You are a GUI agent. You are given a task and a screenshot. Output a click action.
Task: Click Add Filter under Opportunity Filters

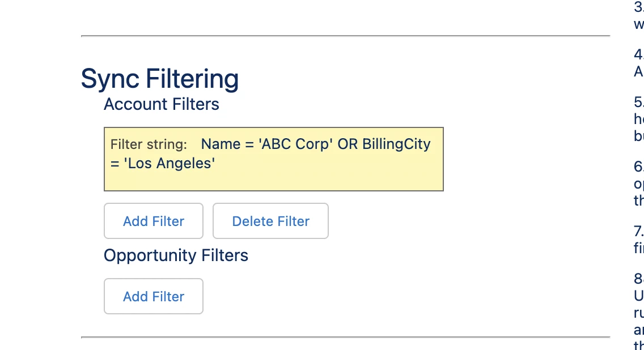(x=154, y=296)
